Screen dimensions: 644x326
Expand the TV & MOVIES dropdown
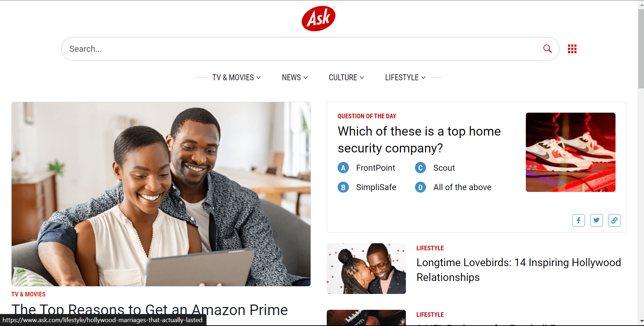(x=236, y=77)
